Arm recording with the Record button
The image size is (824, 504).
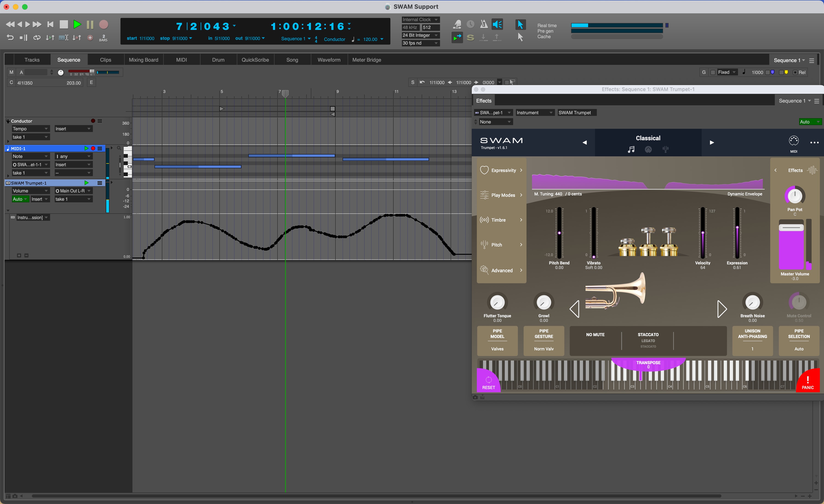[104, 24]
